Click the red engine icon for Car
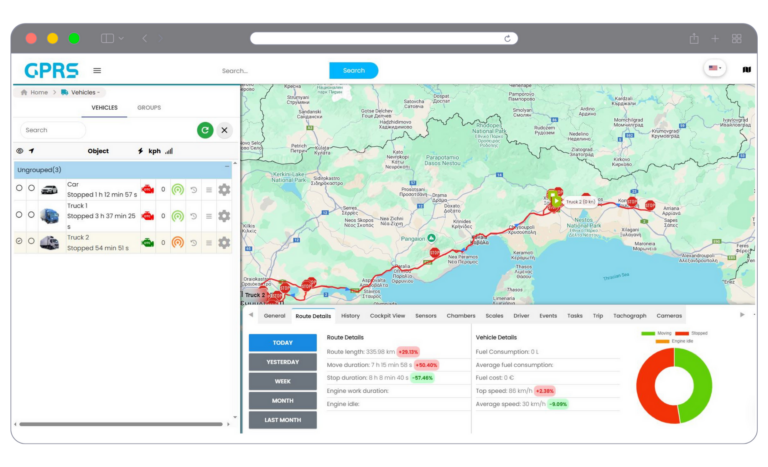768x467 pixels. tap(147, 189)
